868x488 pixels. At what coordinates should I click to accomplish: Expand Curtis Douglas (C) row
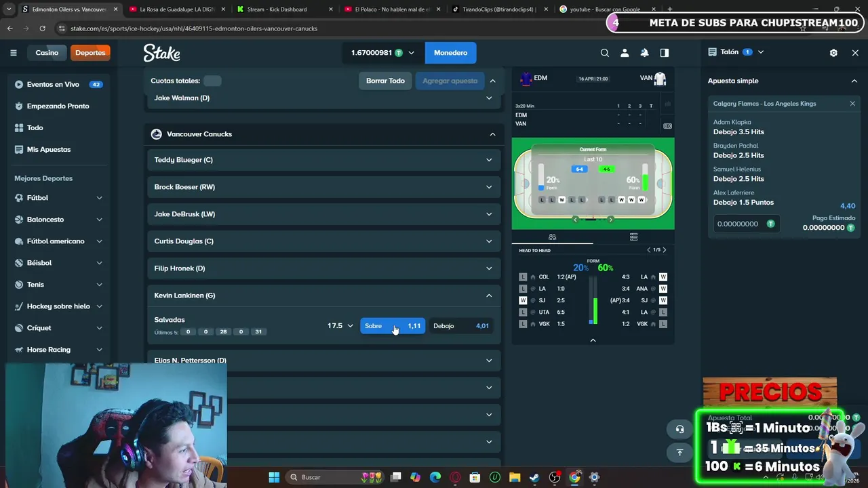(x=323, y=241)
